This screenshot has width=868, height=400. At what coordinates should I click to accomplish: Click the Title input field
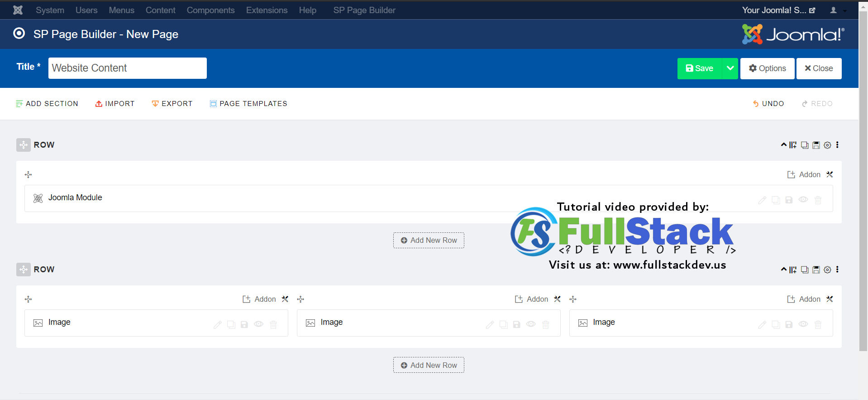click(x=128, y=68)
